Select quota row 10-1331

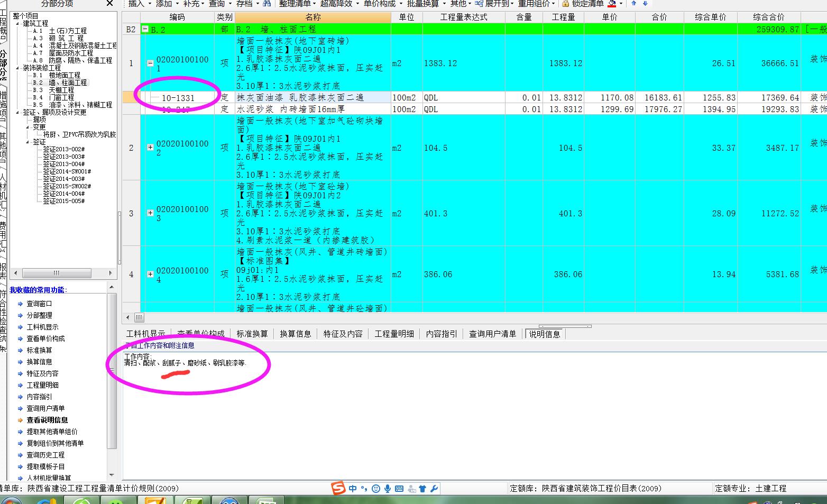178,98
